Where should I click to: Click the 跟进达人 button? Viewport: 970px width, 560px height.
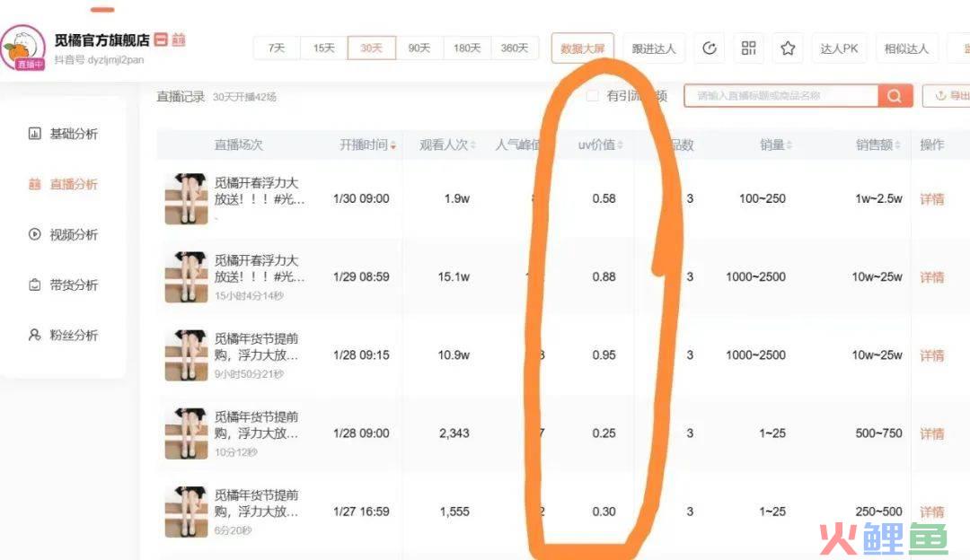click(x=654, y=48)
